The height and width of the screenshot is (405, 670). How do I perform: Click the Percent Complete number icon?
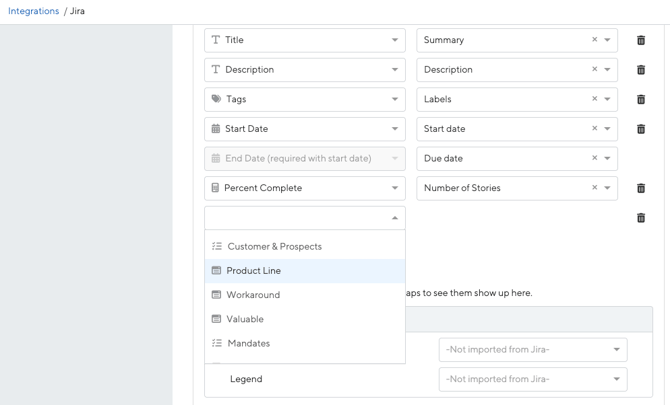[x=215, y=188]
